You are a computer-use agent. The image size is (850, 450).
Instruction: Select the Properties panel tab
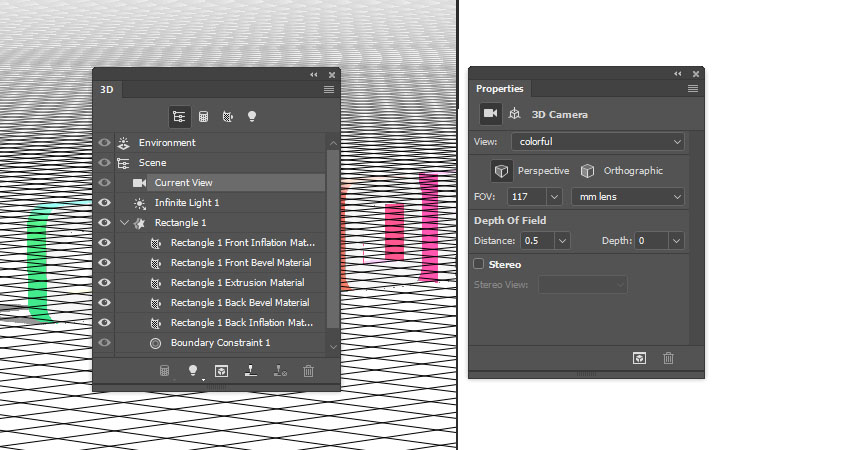click(500, 88)
